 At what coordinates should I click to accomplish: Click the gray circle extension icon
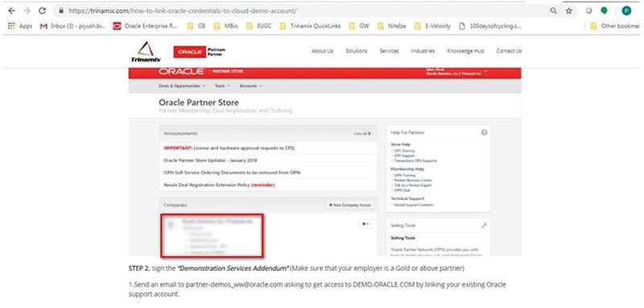(x=589, y=11)
